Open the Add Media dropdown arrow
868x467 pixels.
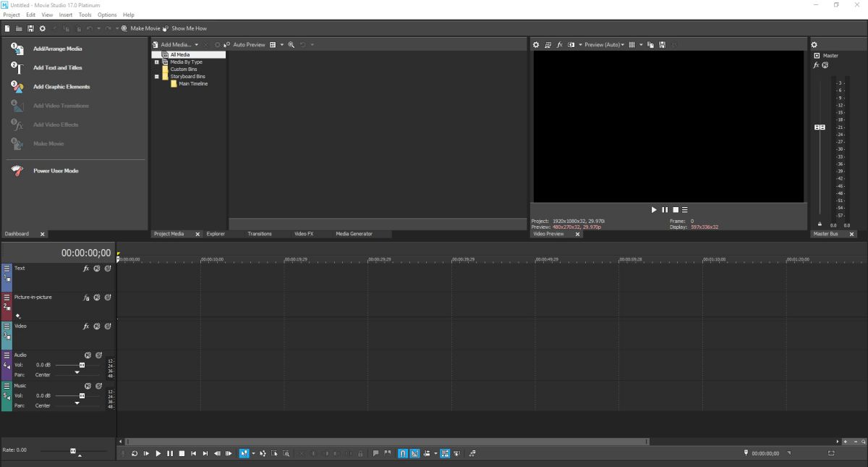(196, 45)
